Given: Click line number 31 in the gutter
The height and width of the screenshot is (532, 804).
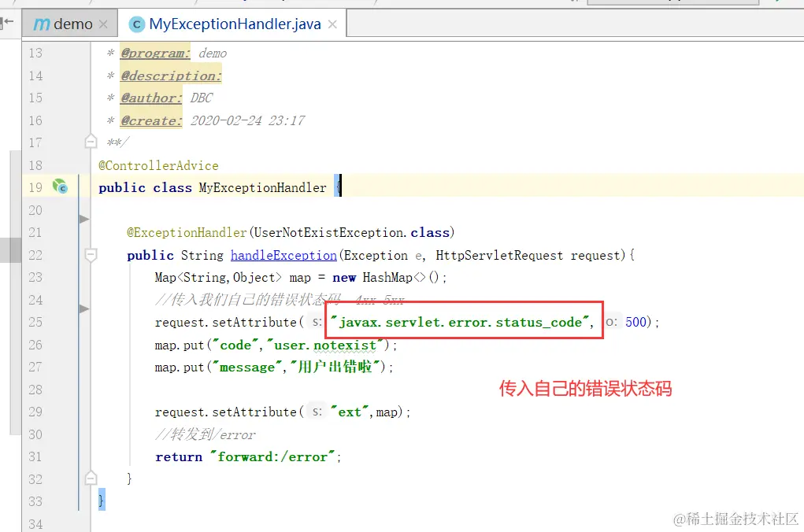Looking at the screenshot, I should 35,456.
